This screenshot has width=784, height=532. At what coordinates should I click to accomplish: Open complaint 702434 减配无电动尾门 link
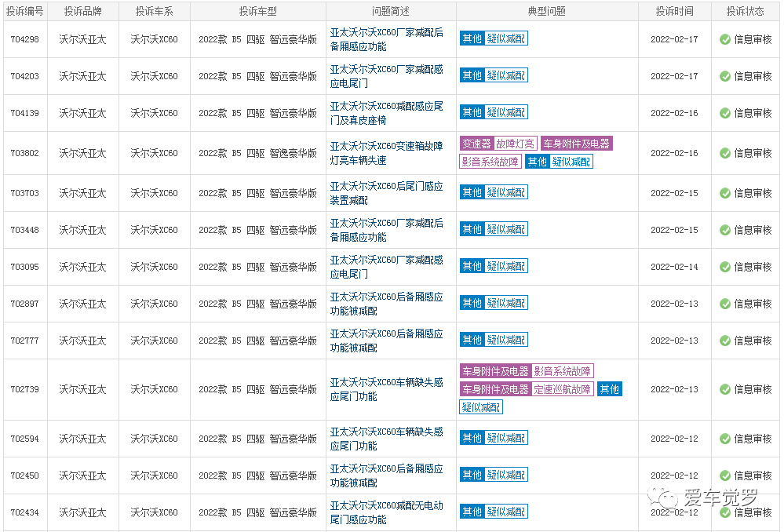[386, 513]
